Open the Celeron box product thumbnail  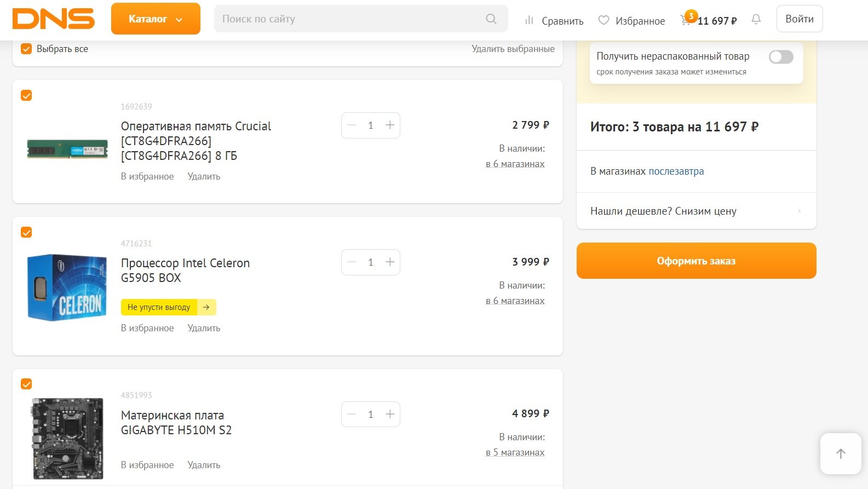[67, 287]
